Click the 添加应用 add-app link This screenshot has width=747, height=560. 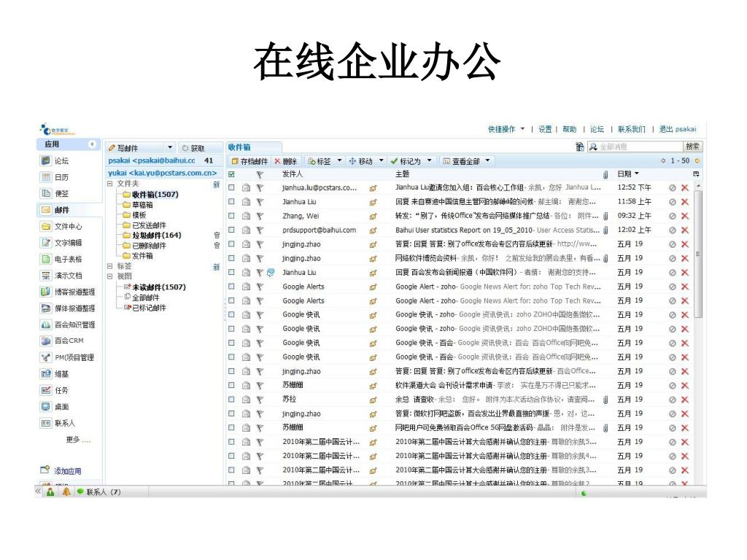[67, 471]
